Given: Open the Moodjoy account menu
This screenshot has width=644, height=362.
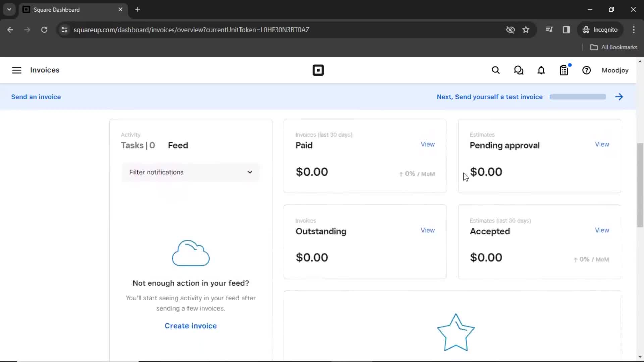Looking at the screenshot, I should click(x=615, y=70).
